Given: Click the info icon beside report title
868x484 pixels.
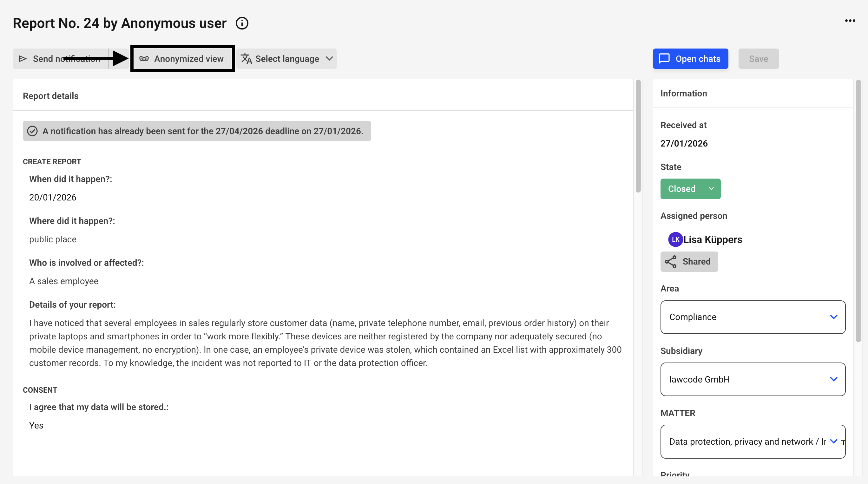Looking at the screenshot, I should [x=242, y=23].
